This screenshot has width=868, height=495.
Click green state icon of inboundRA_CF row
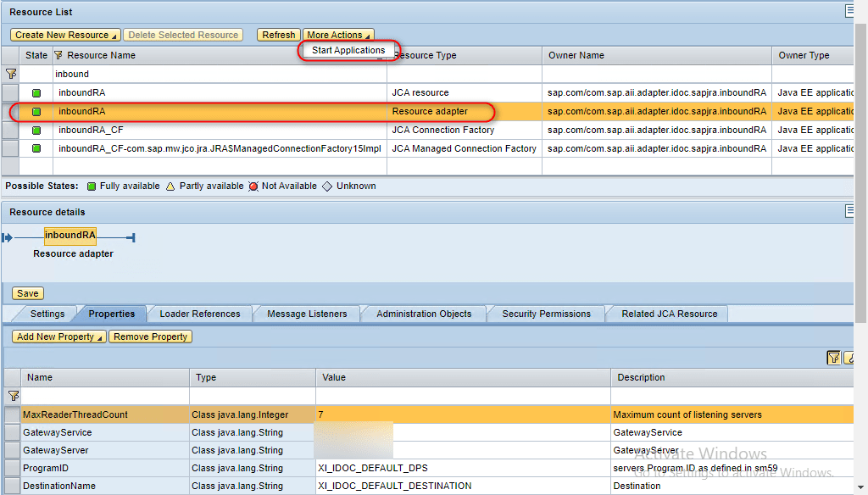[36, 131]
